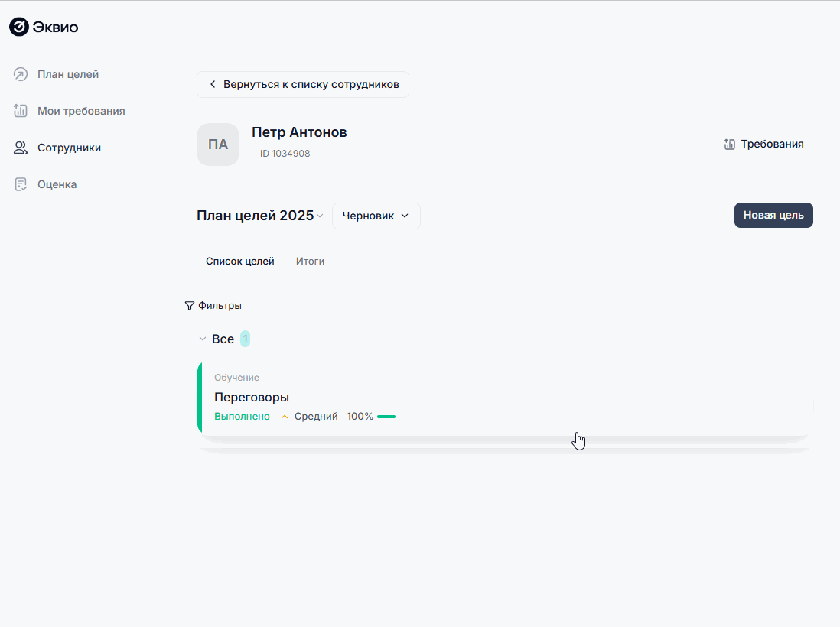The width and height of the screenshot is (840, 627).
Task: Open Оценка section in sidebar
Action: pos(57,184)
